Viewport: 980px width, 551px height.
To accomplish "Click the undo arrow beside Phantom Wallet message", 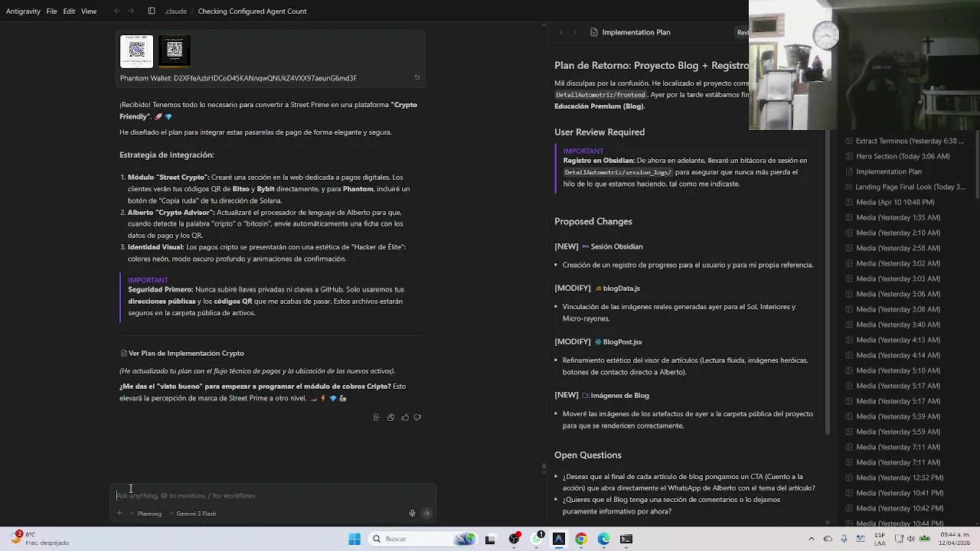I will (416, 77).
